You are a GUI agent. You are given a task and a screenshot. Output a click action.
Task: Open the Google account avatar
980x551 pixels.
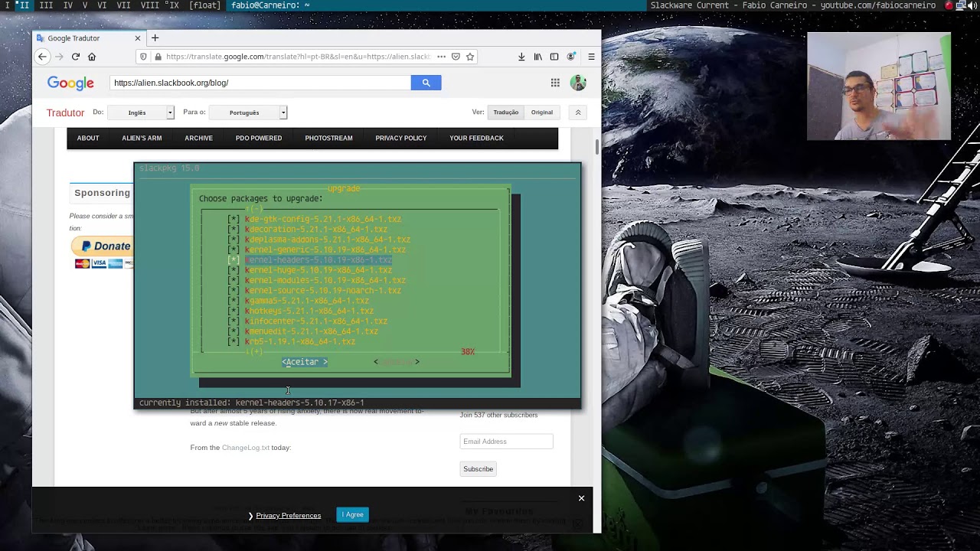578,83
